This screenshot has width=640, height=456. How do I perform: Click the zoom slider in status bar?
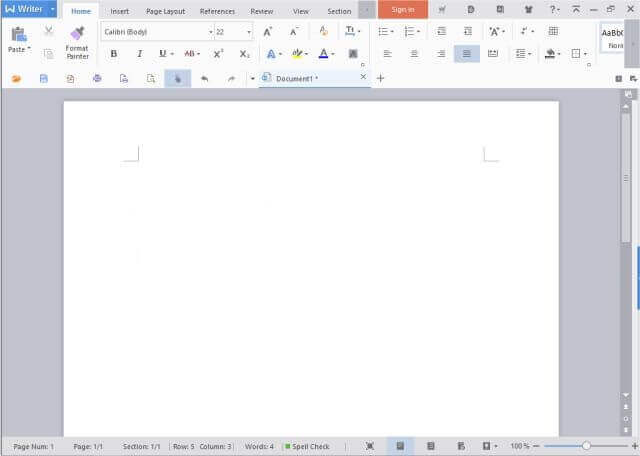pyautogui.click(x=586, y=446)
